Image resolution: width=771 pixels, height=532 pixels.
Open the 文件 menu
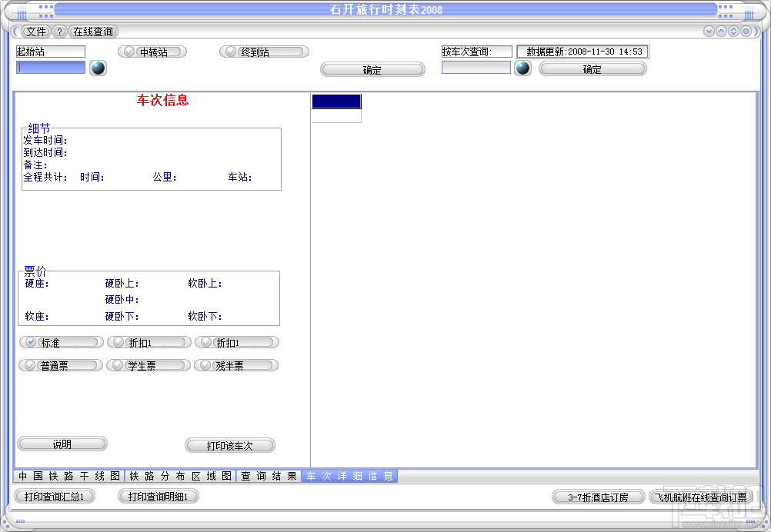point(36,32)
